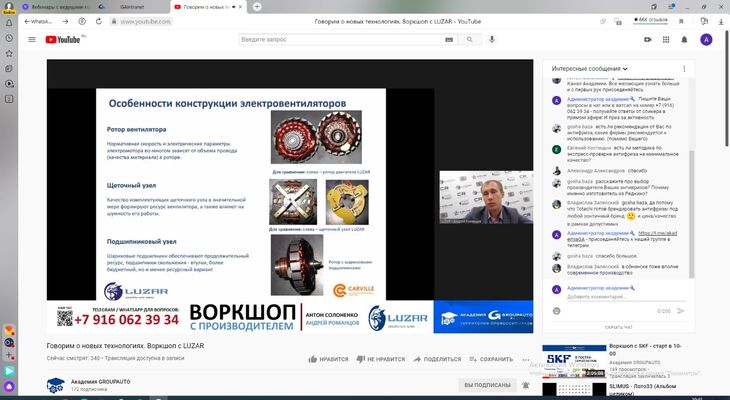This screenshot has width=730, height=400.
Task: Open the 66K reviews site rating
Action: 650,20
